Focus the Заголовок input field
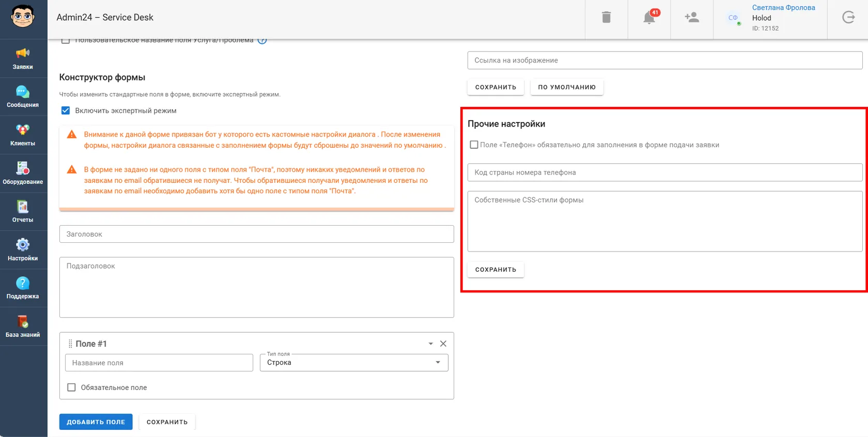This screenshot has width=868, height=437. 257,234
